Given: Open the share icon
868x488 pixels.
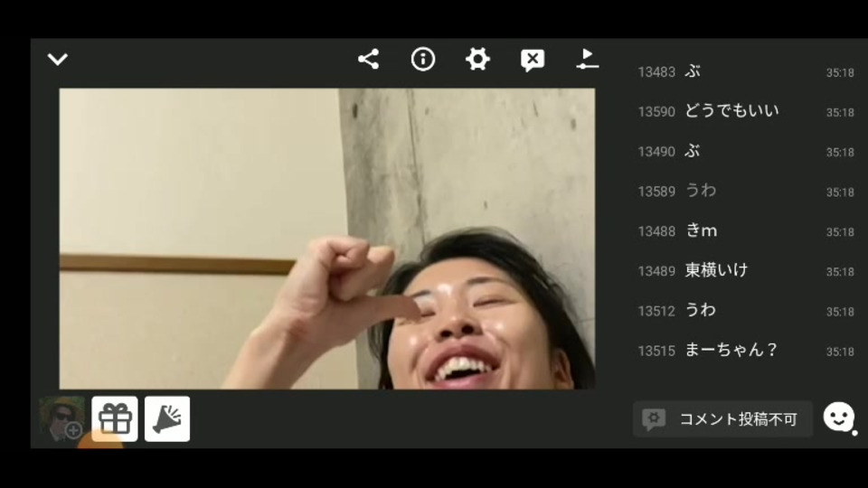Looking at the screenshot, I should pyautogui.click(x=368, y=60).
